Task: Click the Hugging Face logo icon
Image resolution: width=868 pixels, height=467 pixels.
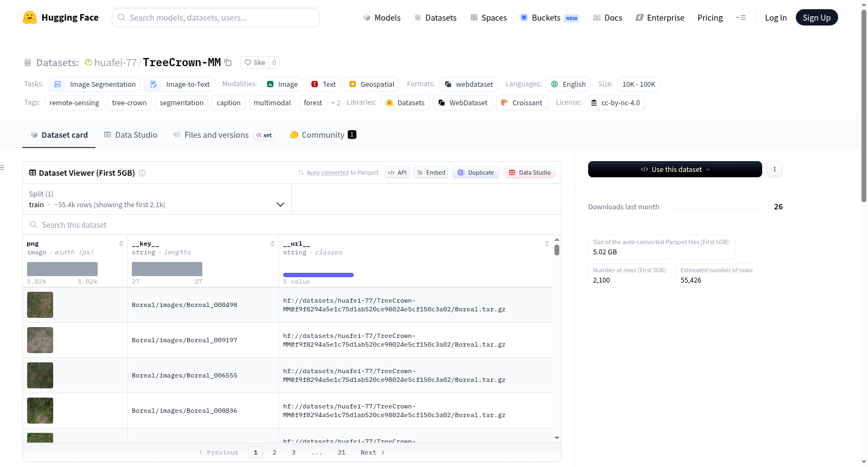Action: click(x=30, y=17)
